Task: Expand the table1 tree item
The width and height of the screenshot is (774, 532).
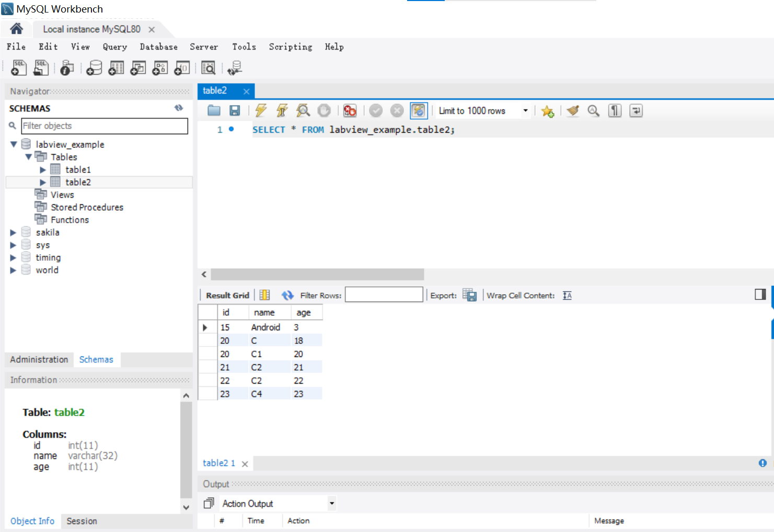Action: (x=42, y=169)
